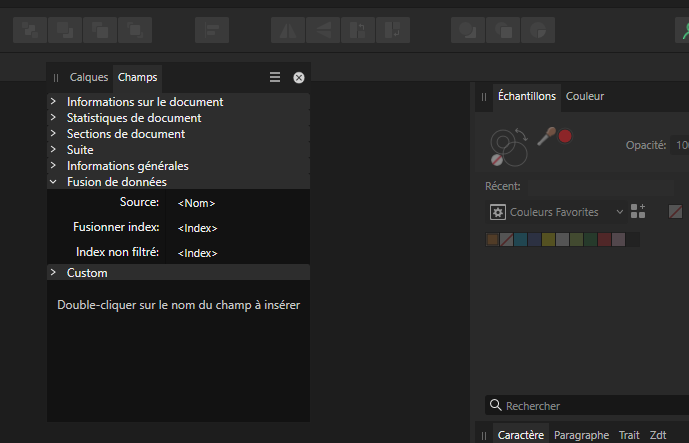Image resolution: width=689 pixels, height=443 pixels.
Task: Select the Champs tab
Action: [x=138, y=77]
